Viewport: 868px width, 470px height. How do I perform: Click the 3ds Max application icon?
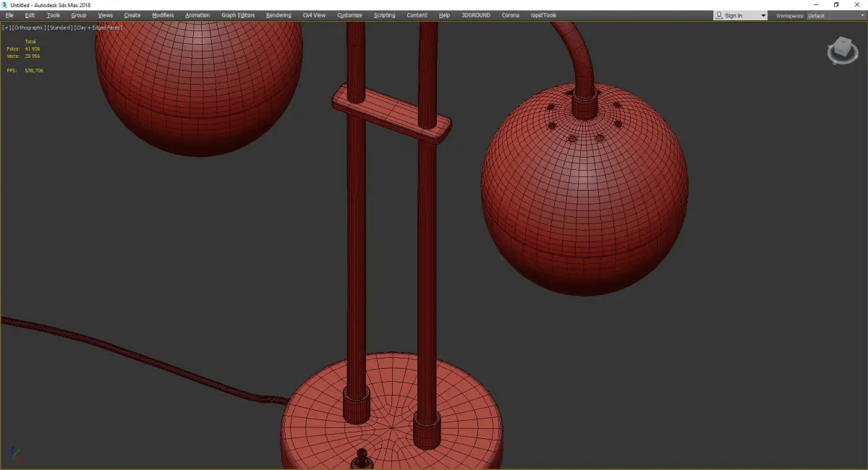4,5
